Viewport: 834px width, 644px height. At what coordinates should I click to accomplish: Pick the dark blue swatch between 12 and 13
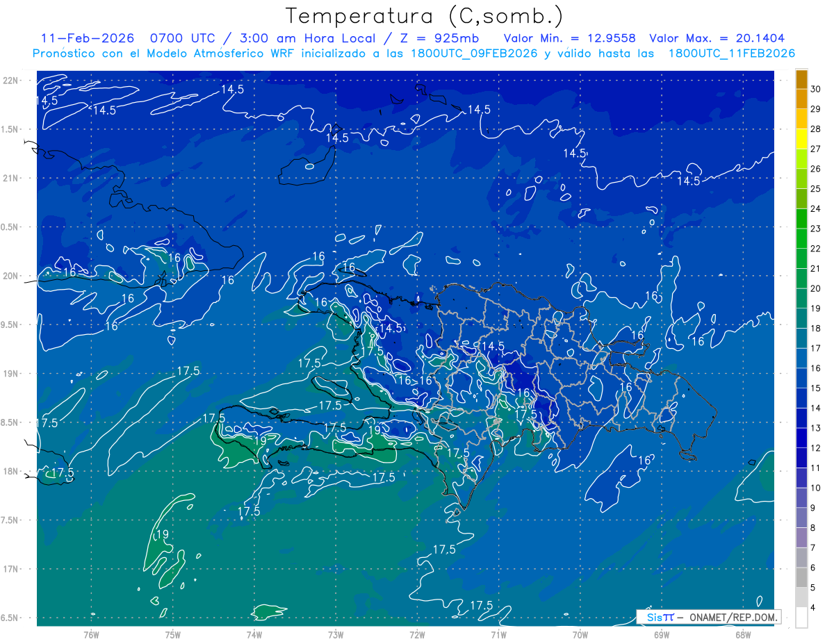[801, 438]
